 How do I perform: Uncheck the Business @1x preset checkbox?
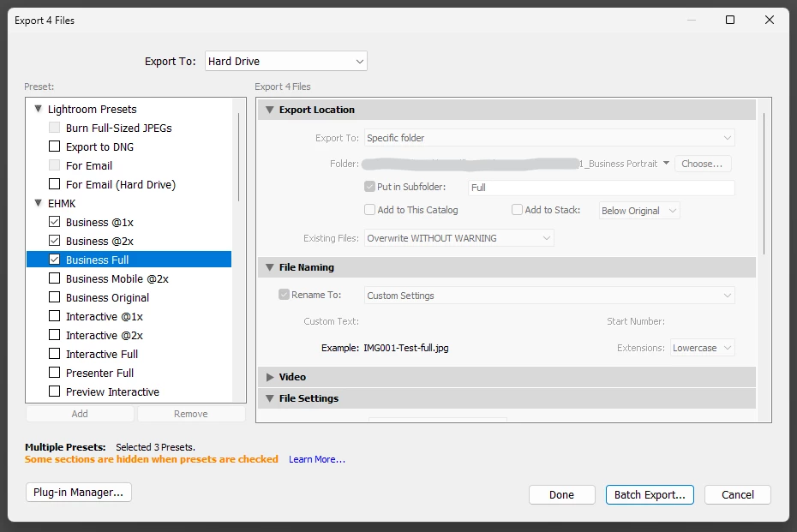(54, 222)
